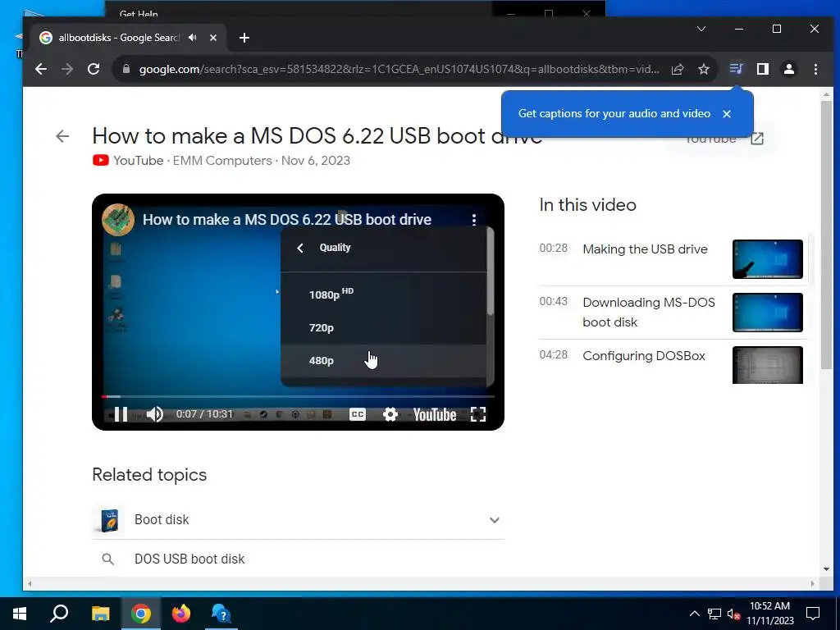Close the allbootdisks Google Search tab

coord(213,38)
